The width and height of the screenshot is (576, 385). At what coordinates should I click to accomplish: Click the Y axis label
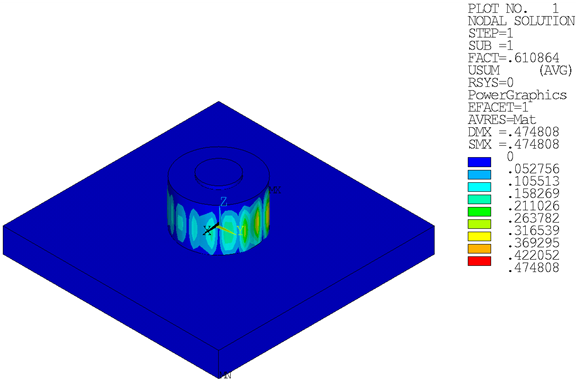pyautogui.click(x=240, y=231)
